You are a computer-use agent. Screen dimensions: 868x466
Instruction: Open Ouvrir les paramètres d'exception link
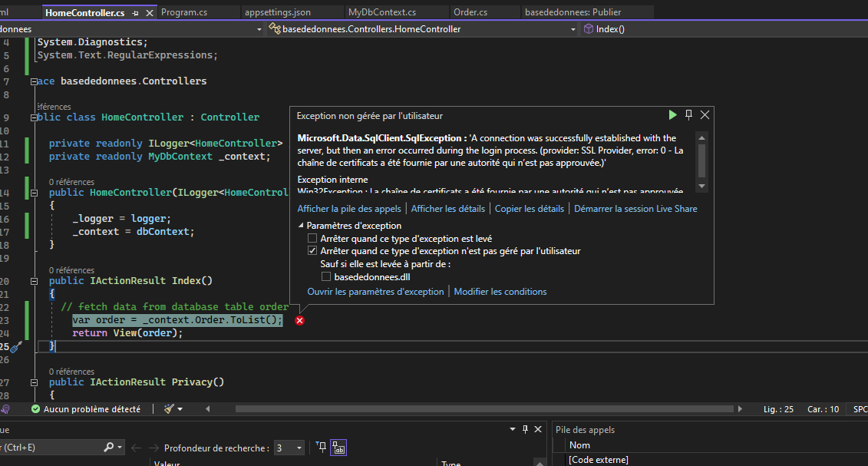click(375, 292)
